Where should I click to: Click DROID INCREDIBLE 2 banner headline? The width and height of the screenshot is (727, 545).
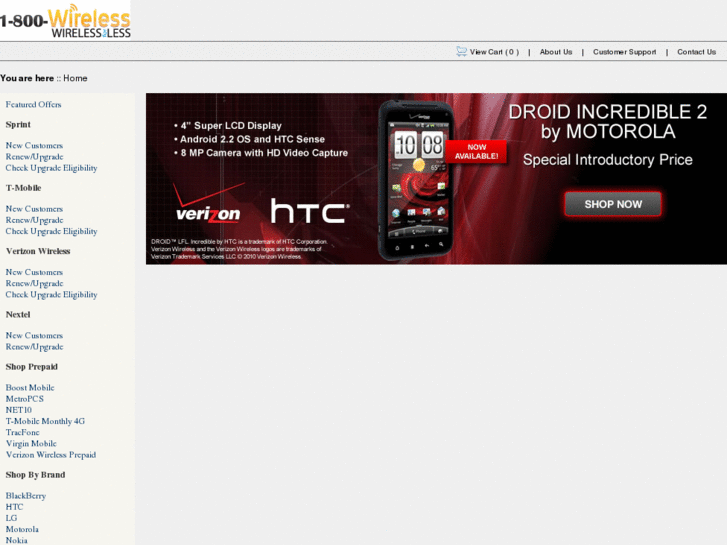pyautogui.click(x=608, y=122)
